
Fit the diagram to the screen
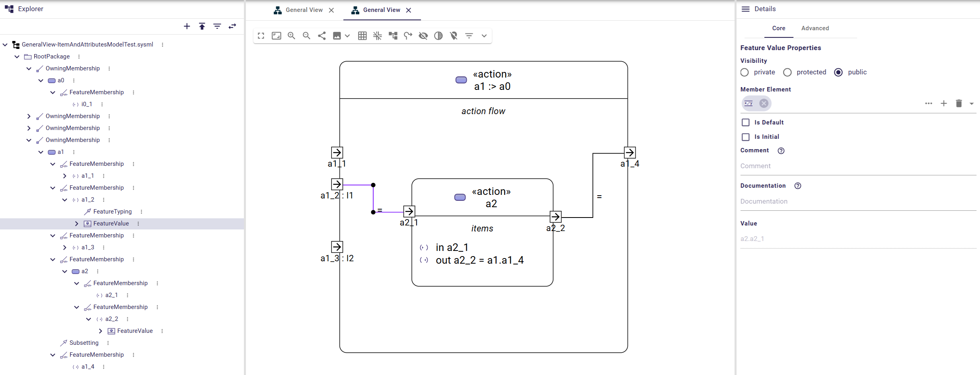point(276,36)
